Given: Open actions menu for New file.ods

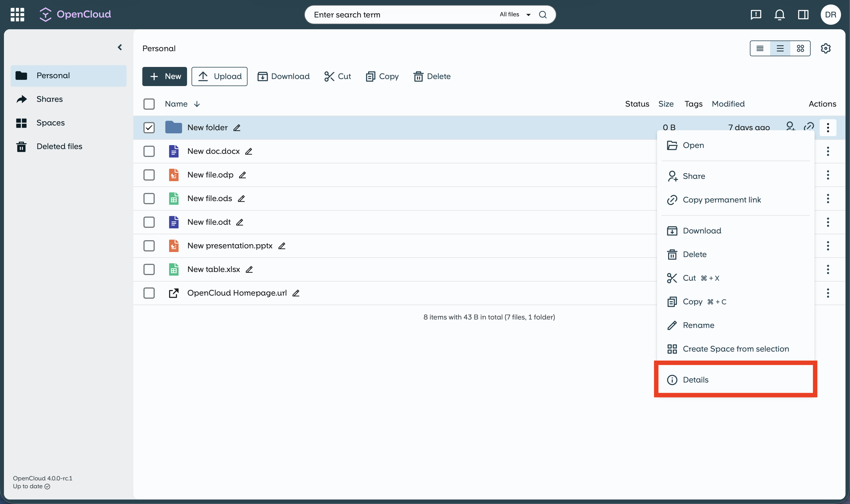Looking at the screenshot, I should coord(828,198).
